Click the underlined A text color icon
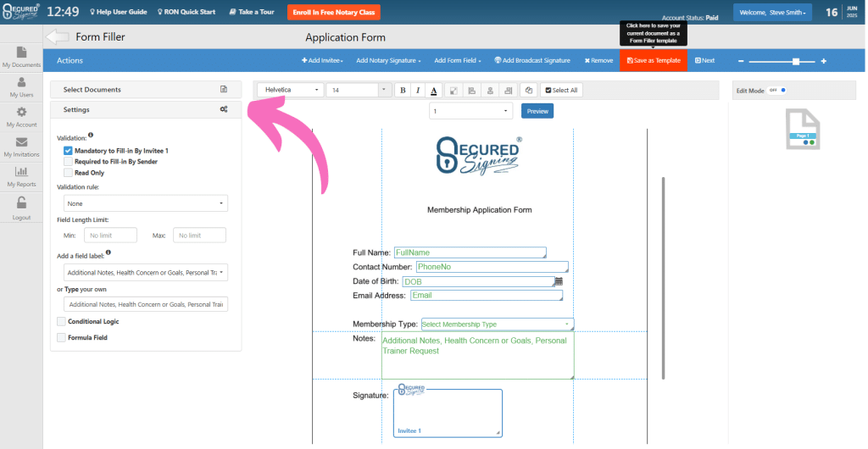Viewport: 868px width, 449px height. tap(433, 90)
